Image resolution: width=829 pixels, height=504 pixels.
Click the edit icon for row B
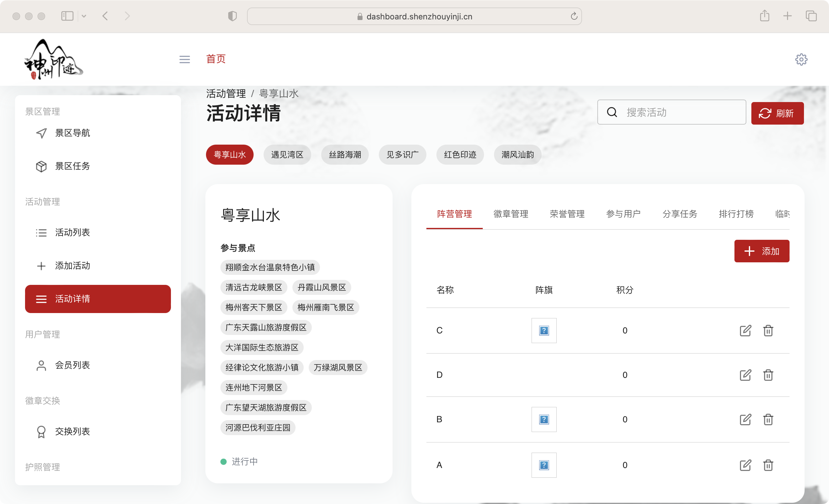tap(745, 419)
